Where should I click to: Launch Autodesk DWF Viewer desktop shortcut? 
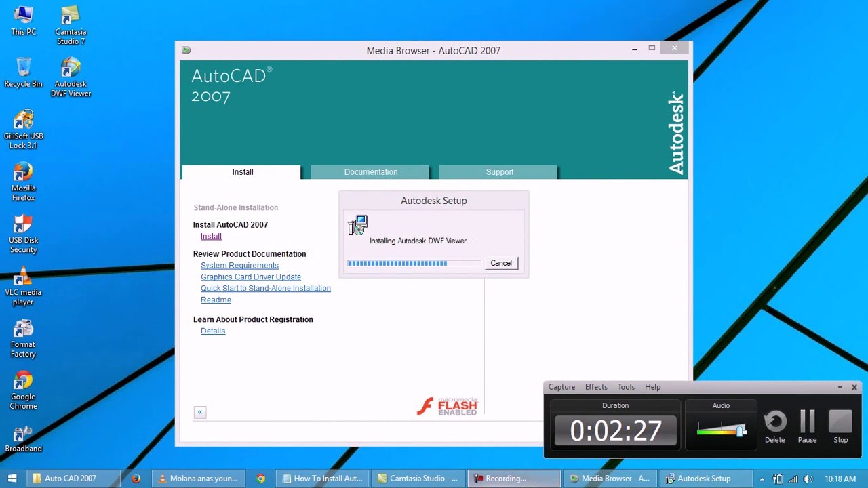pos(71,77)
